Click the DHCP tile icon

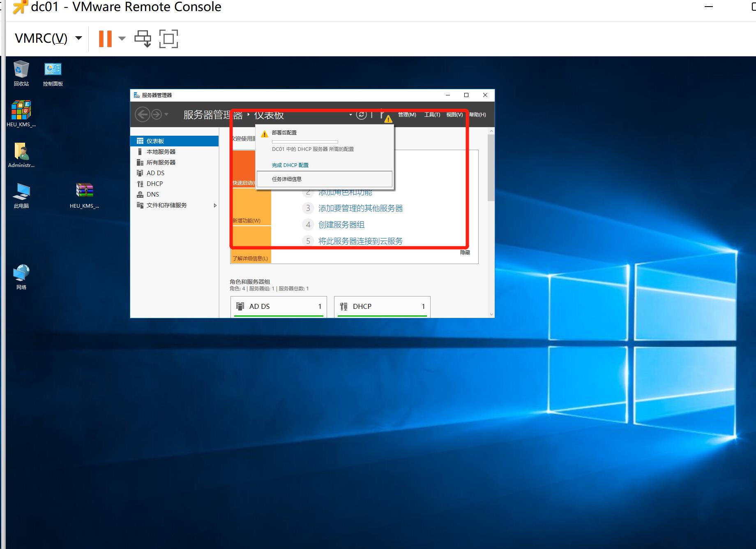point(344,306)
